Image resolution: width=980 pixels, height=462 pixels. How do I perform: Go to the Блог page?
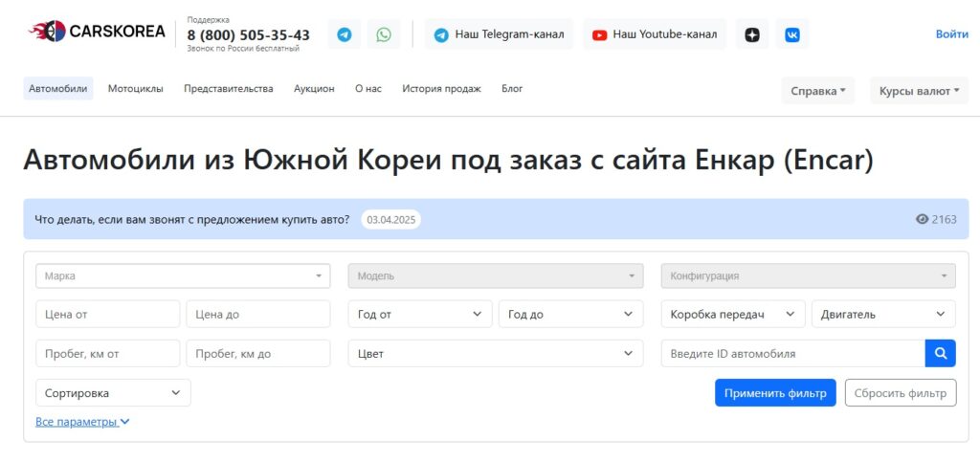click(512, 89)
